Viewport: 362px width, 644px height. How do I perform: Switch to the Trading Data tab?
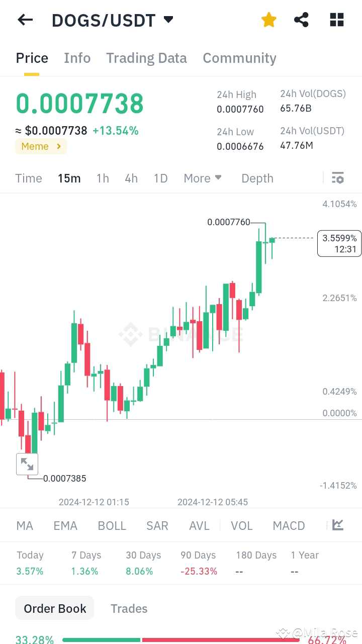pyautogui.click(x=146, y=58)
